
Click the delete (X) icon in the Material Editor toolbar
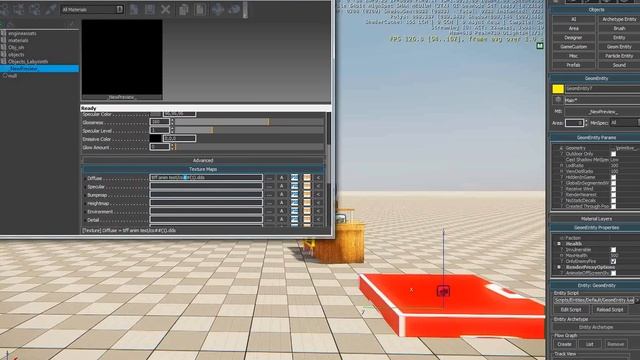(x=165, y=9)
